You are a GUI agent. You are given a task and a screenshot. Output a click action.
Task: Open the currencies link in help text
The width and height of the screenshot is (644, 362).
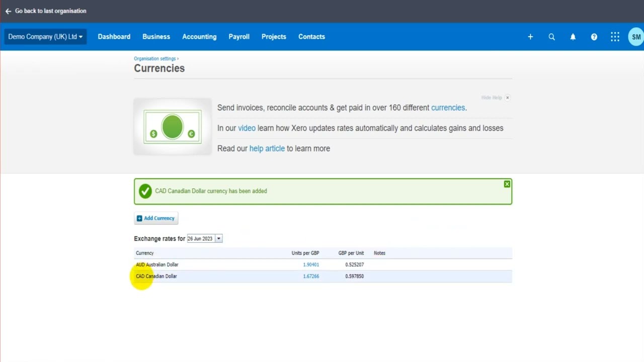tap(448, 108)
